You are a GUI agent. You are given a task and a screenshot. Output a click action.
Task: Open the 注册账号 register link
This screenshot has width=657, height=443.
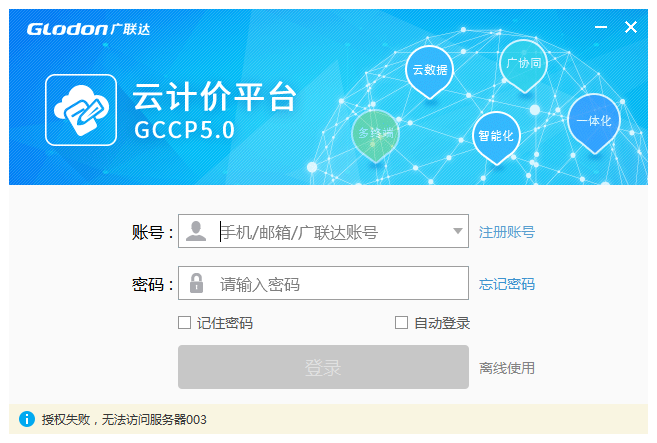(507, 232)
